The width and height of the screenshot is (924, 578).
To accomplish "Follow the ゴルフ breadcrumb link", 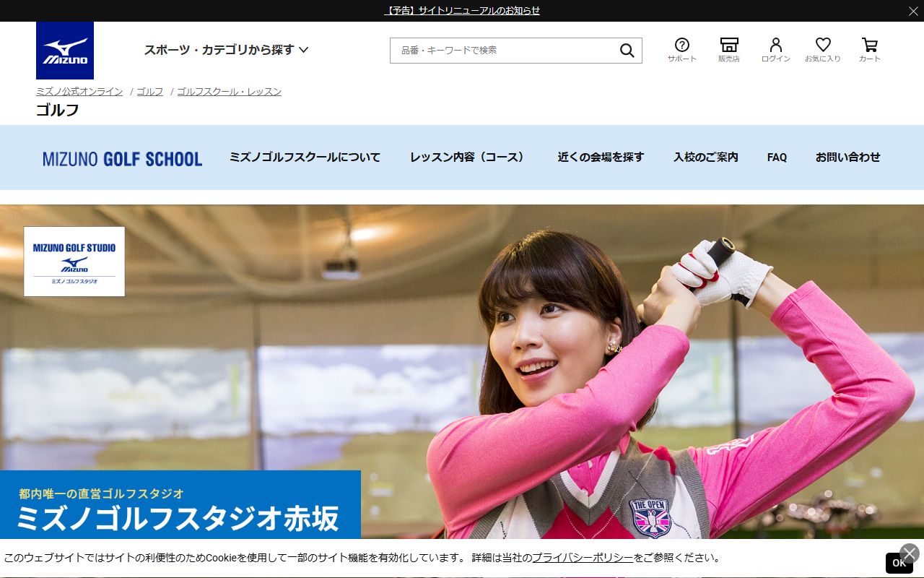I will coord(150,92).
